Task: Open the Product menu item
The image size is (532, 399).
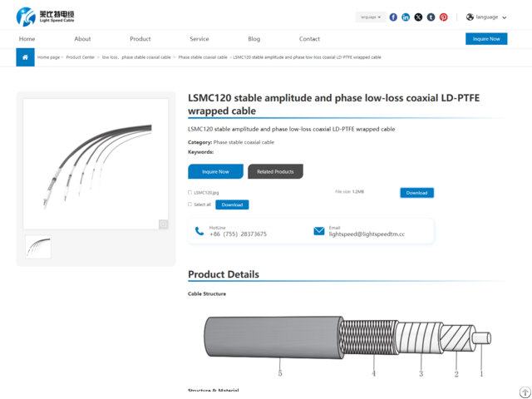Action: click(x=140, y=39)
